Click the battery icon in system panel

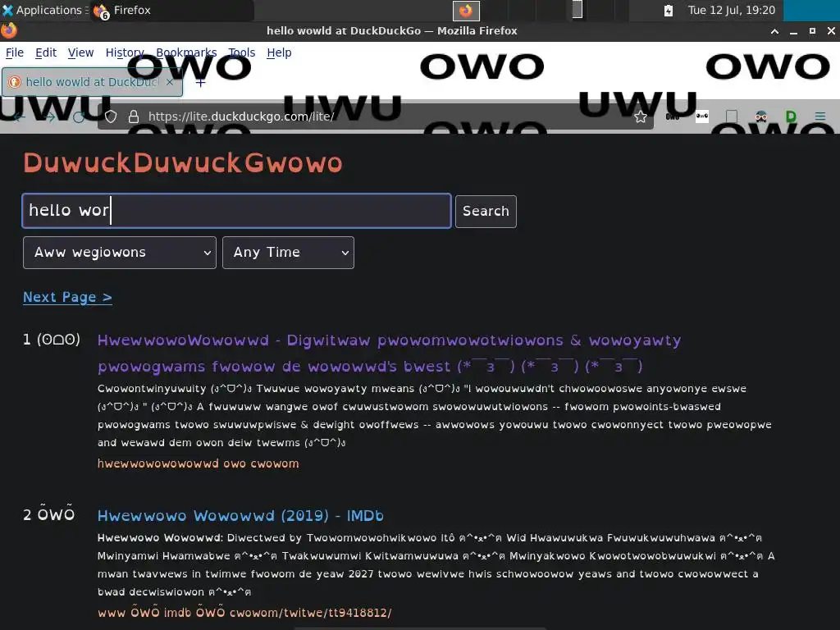pos(668,10)
